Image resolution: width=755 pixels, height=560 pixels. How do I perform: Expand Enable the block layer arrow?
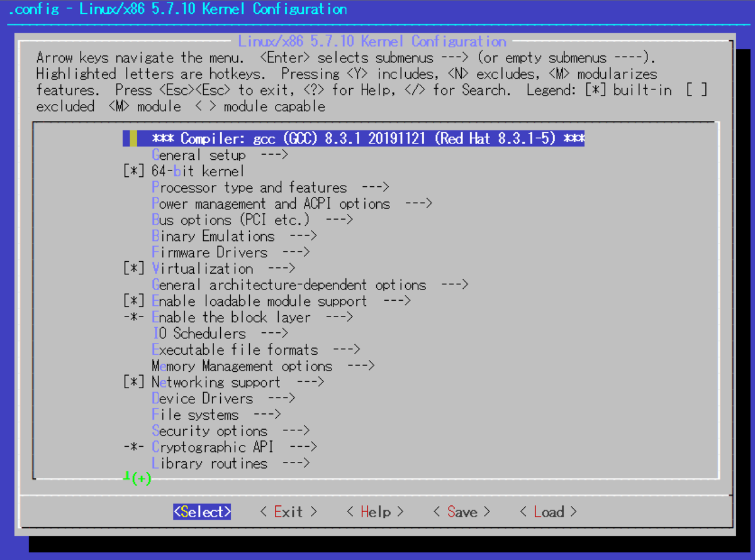340,317
